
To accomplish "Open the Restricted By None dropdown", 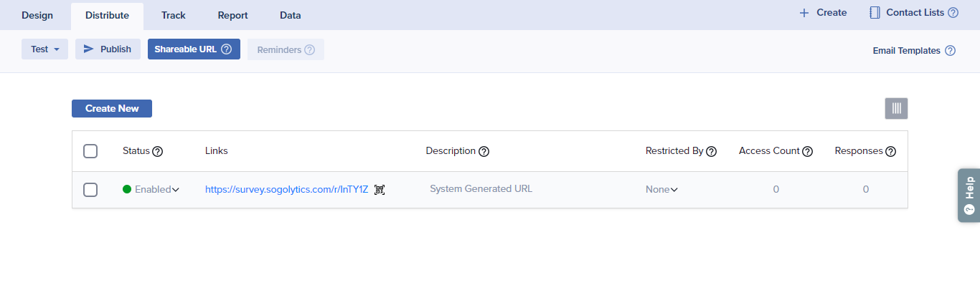I will point(661,190).
